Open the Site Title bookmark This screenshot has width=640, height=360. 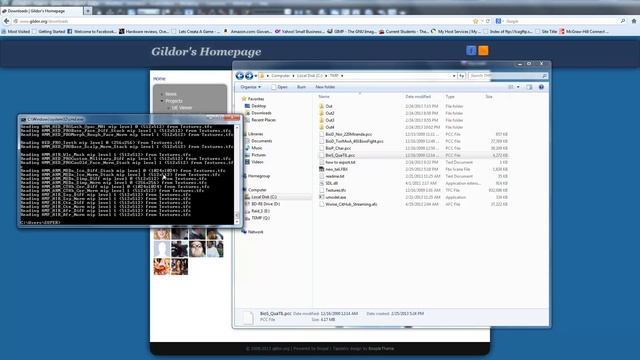point(547,31)
